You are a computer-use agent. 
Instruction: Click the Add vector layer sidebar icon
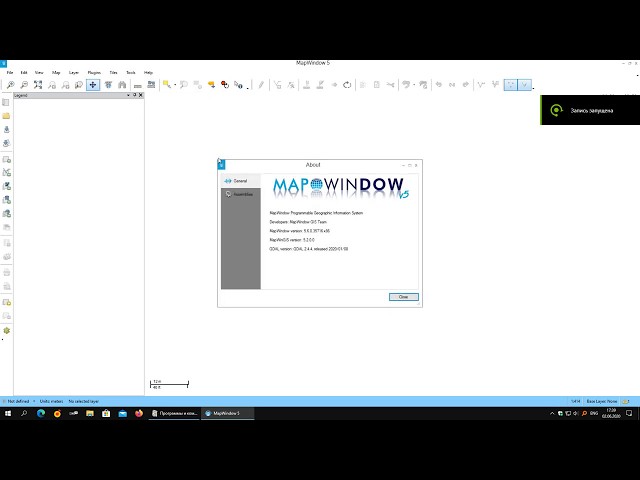click(x=7, y=172)
